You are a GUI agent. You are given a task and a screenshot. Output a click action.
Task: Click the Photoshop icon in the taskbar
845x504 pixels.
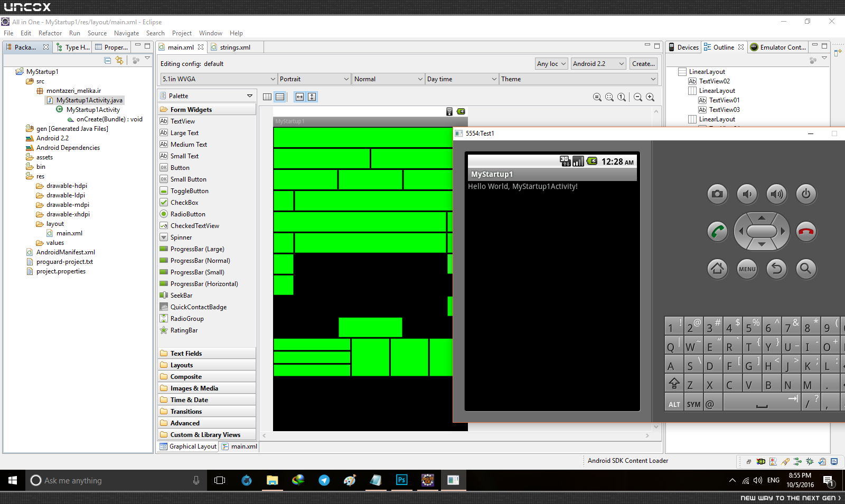pos(401,480)
